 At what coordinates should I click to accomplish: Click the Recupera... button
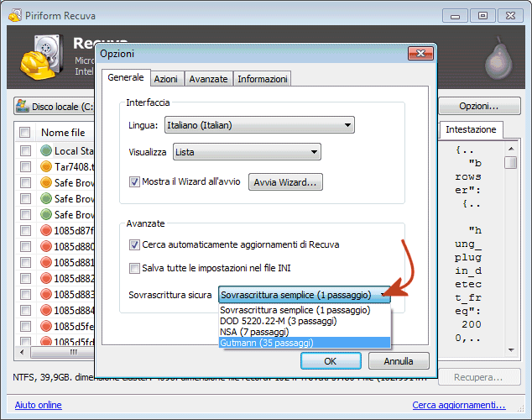click(x=479, y=377)
